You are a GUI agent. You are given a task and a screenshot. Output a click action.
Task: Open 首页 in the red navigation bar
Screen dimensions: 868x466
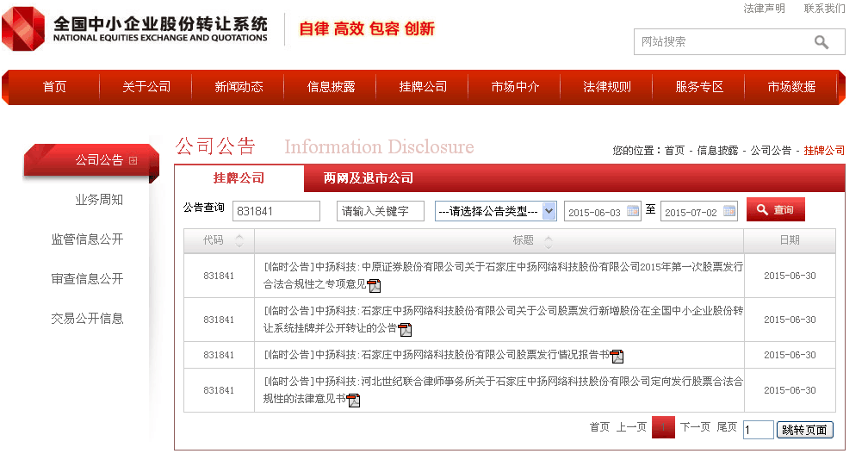pyautogui.click(x=54, y=87)
